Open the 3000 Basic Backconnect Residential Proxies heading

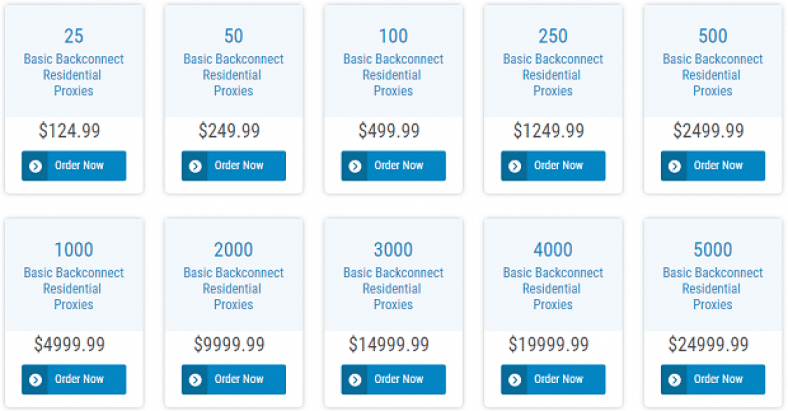pos(393,275)
